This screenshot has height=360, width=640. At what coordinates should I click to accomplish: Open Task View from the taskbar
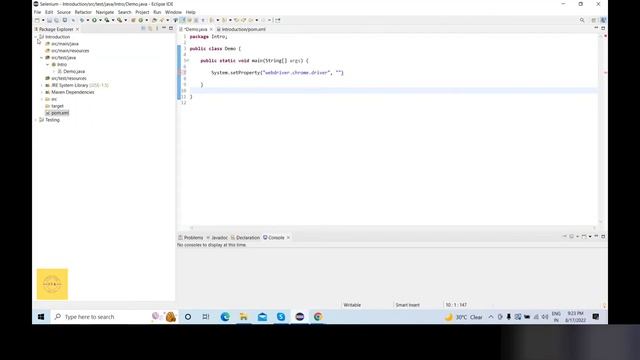[206, 317]
